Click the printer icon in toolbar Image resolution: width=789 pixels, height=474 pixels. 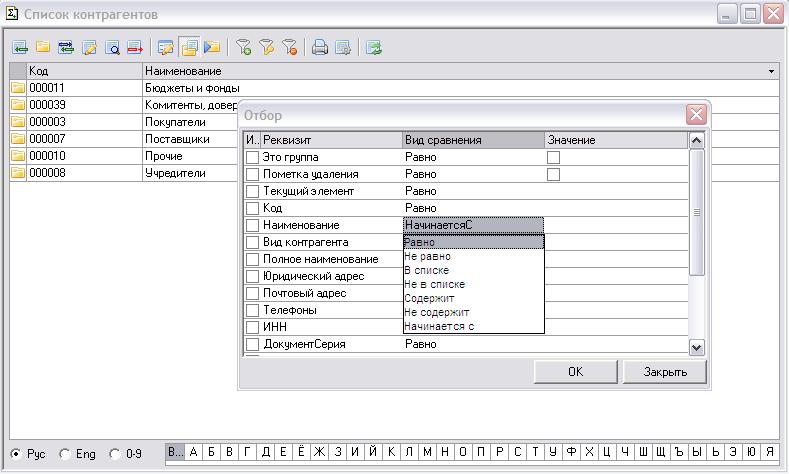point(320,47)
